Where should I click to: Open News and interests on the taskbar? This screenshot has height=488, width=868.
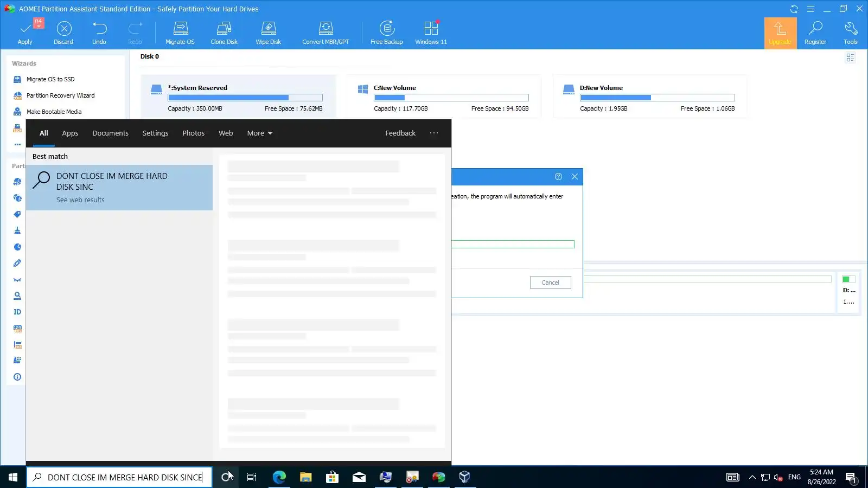pos(733,477)
